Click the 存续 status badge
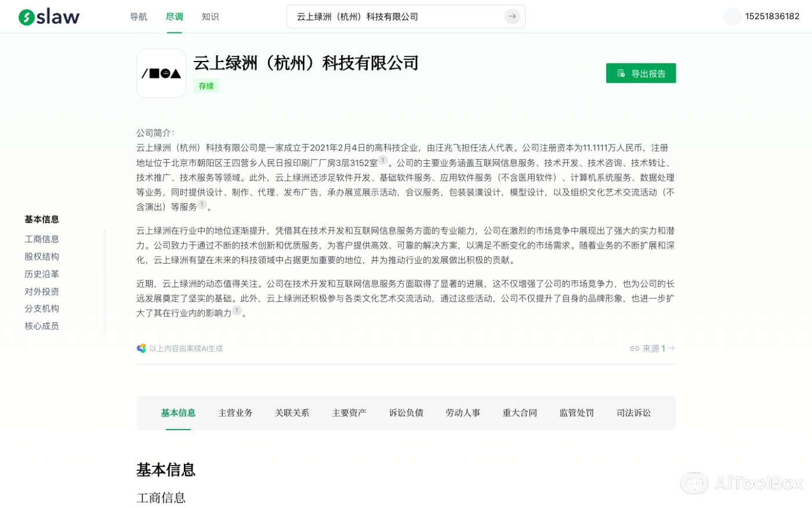This screenshot has height=508, width=812. click(x=206, y=85)
